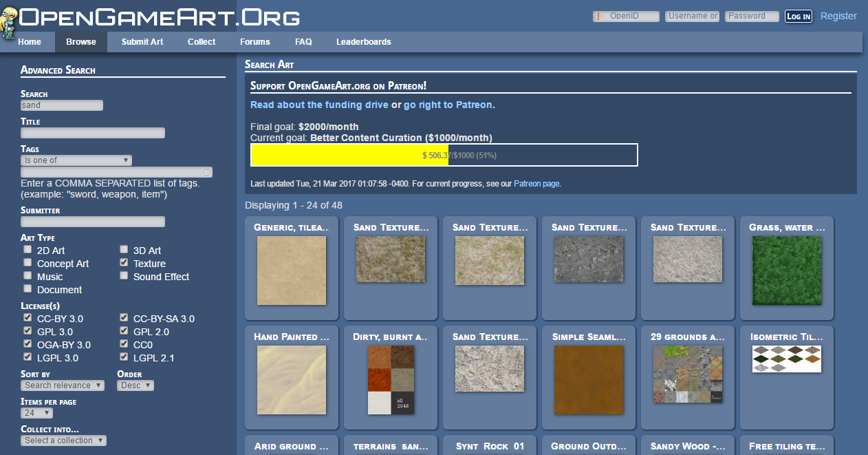Select the Submit Art tab
Viewport: 868px width, 455px height.
142,42
